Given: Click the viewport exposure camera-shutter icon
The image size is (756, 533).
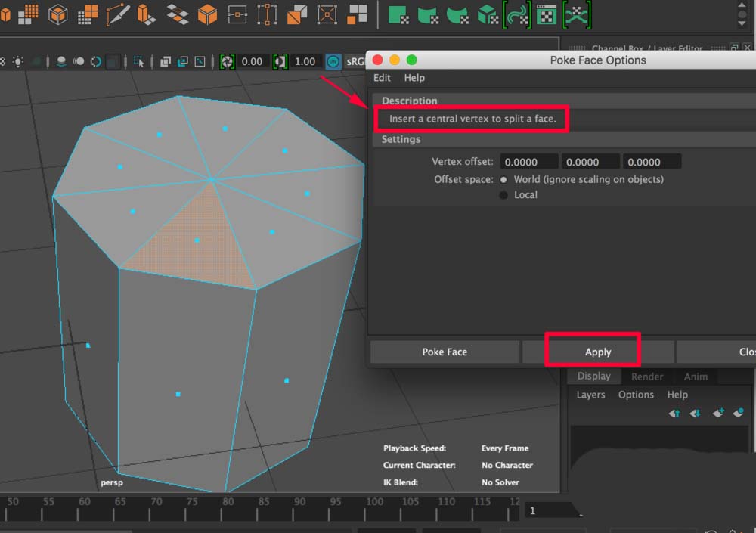Looking at the screenshot, I should [x=227, y=61].
